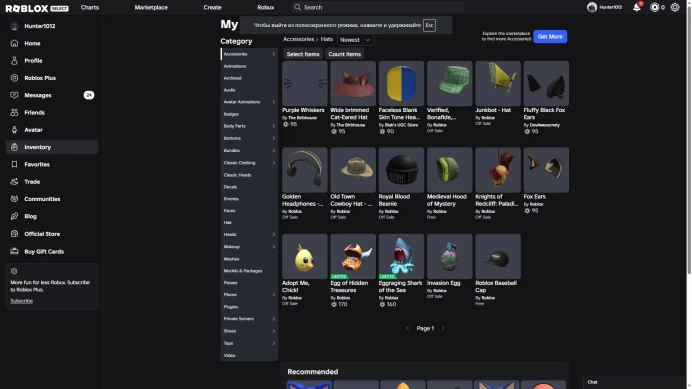
Task: Open the Golden Headphones thumbnail
Action: [x=305, y=170]
